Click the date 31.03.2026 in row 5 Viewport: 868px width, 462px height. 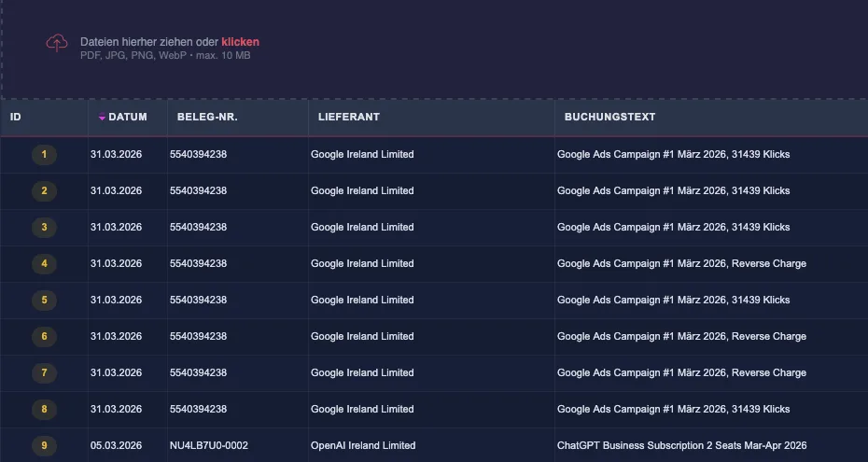tap(117, 300)
